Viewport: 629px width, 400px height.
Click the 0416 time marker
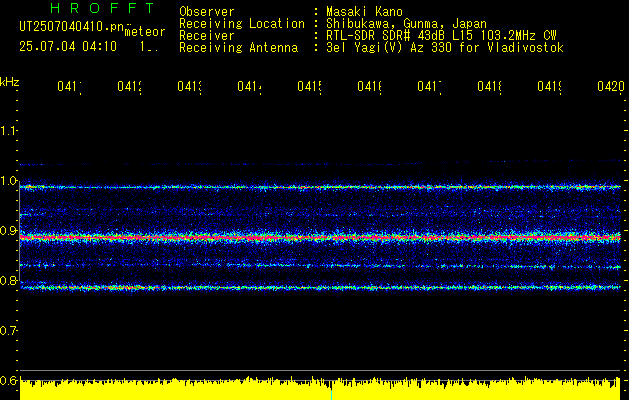[x=369, y=86]
